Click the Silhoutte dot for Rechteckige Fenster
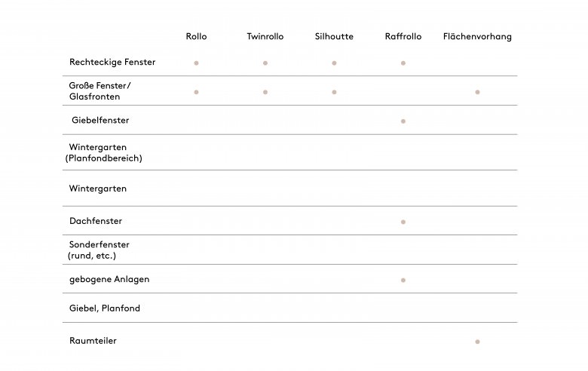The width and height of the screenshot is (588, 371). (334, 63)
